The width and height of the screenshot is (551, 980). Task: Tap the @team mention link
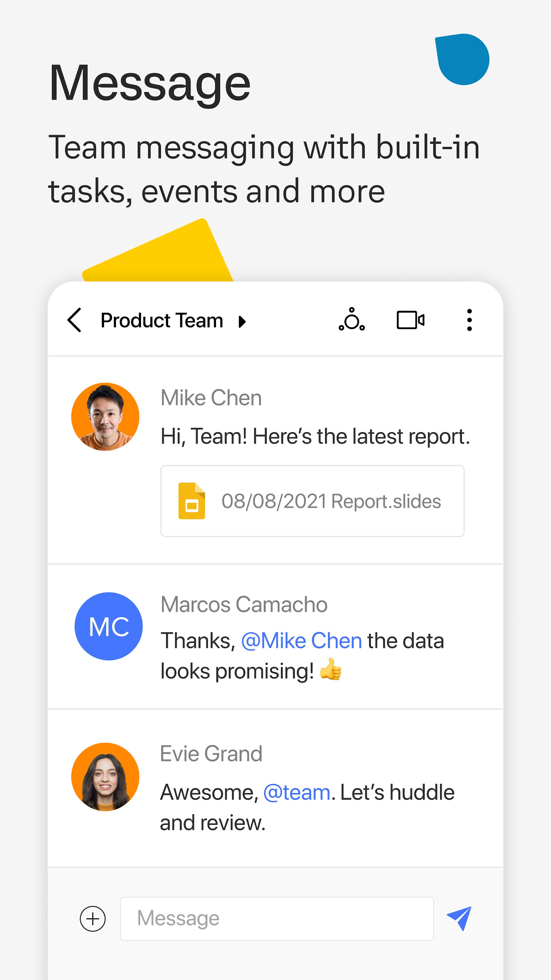(297, 792)
